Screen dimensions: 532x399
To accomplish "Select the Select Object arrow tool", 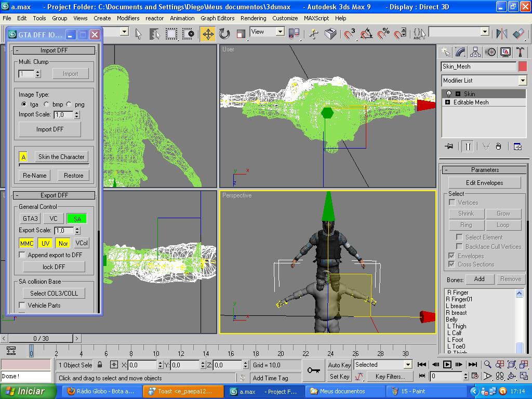I will [x=138, y=34].
